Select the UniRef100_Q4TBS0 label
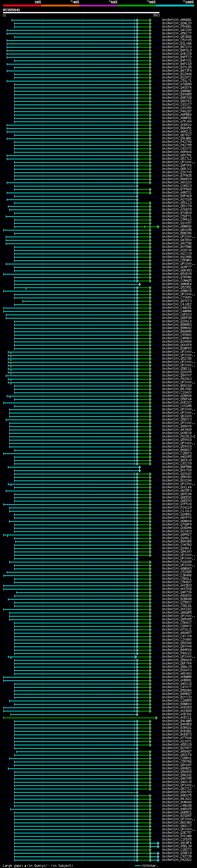This screenshot has height=868, width=197. point(177,240)
